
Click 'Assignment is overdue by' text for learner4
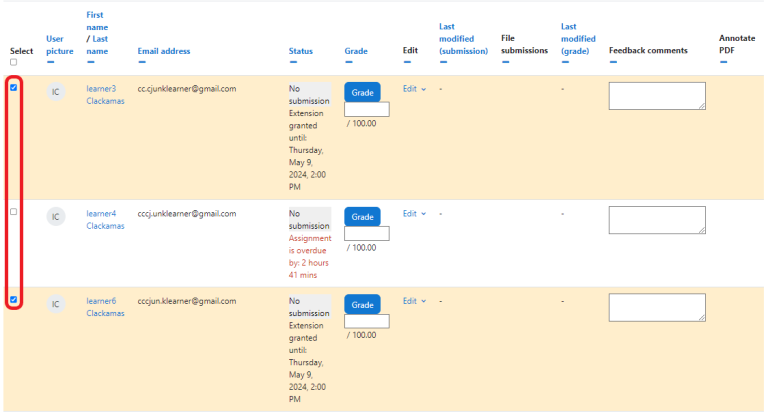coord(310,257)
